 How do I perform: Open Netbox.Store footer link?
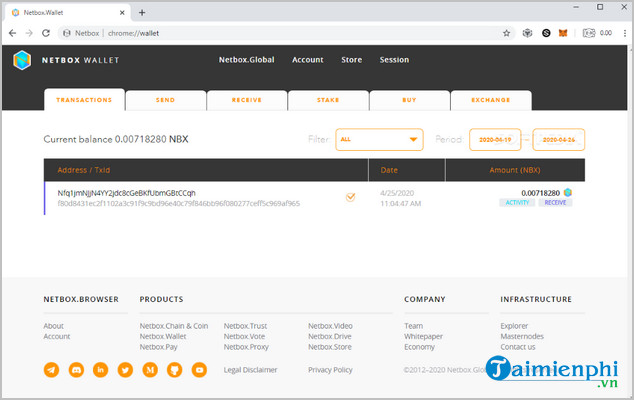330,347
